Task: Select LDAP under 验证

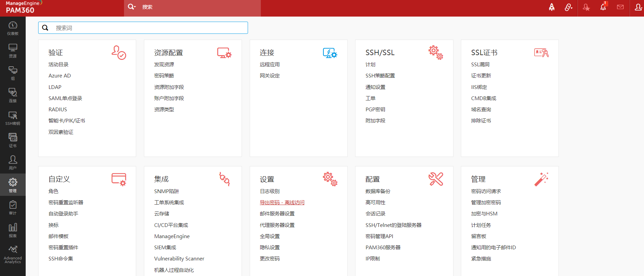Action: point(55,87)
